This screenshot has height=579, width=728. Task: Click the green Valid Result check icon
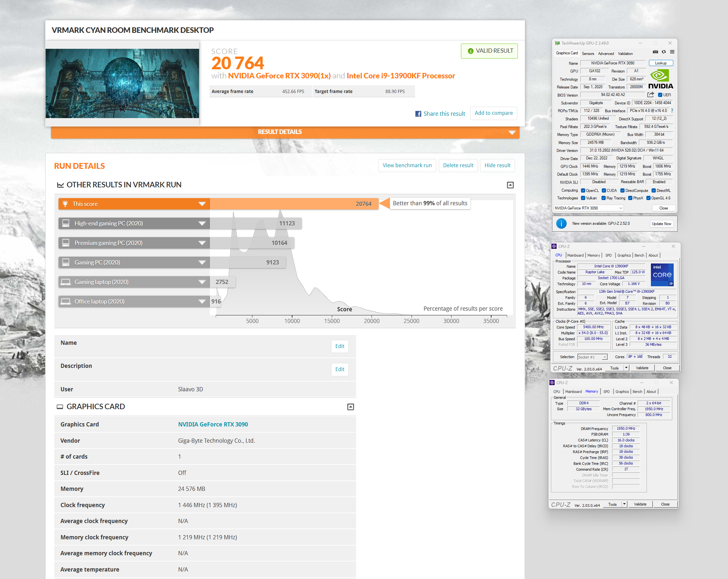(470, 51)
